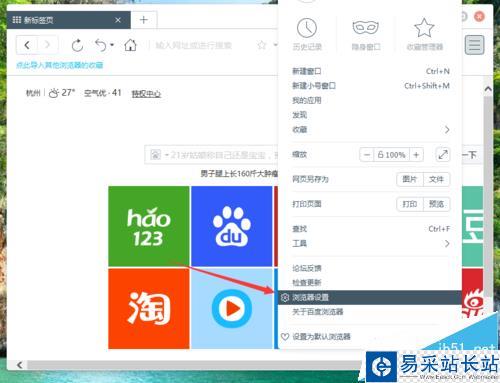
Task: Select 发现 menu item
Action: 370,115
